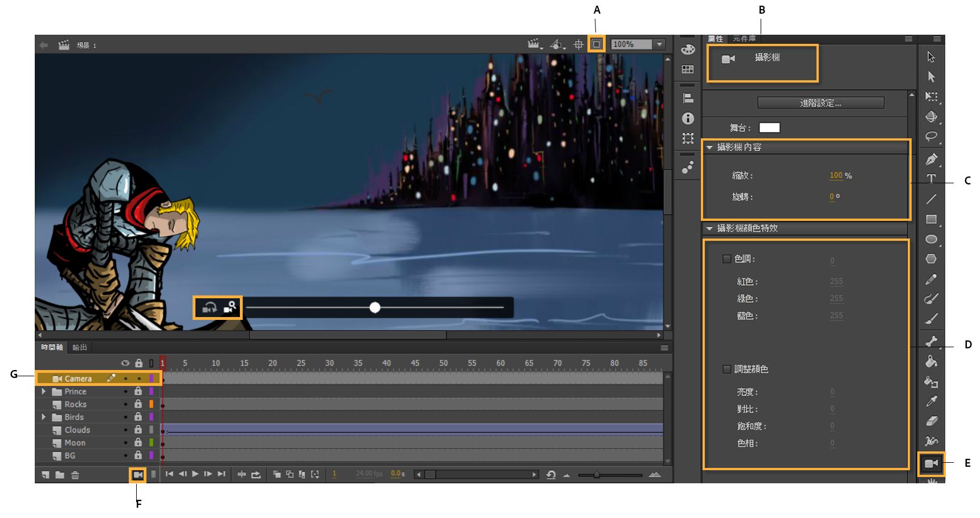Expand the Prince layer folder

coord(43,392)
